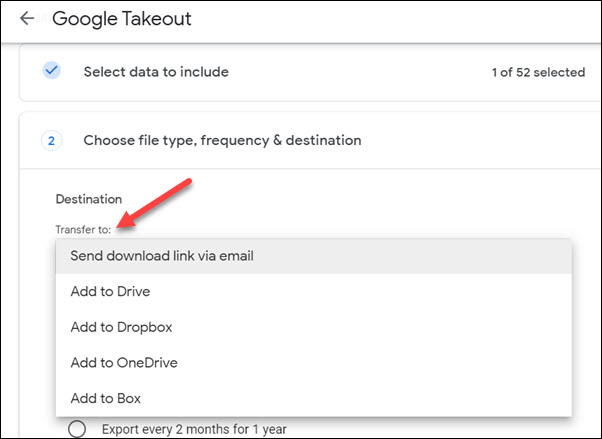This screenshot has height=439, width=602.
Task: Click the Google Takeout page title
Action: tap(122, 19)
